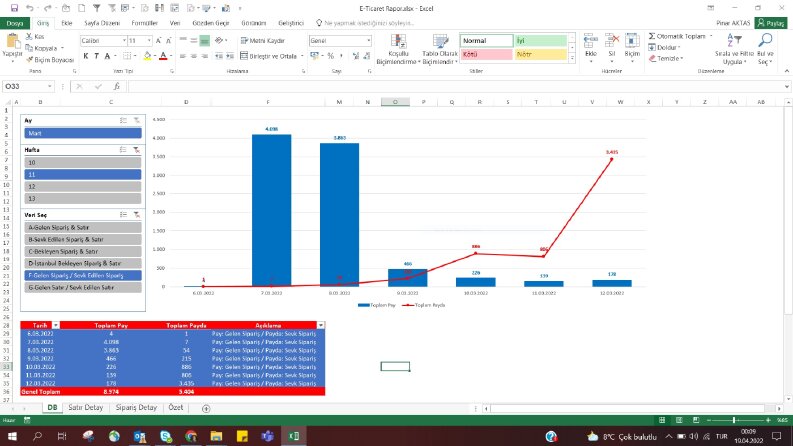
Task: Open the Temizle clear dropdown
Action: point(667,59)
